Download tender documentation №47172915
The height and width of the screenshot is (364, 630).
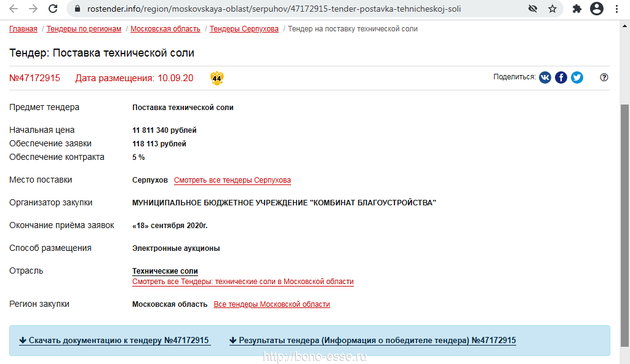(x=114, y=340)
